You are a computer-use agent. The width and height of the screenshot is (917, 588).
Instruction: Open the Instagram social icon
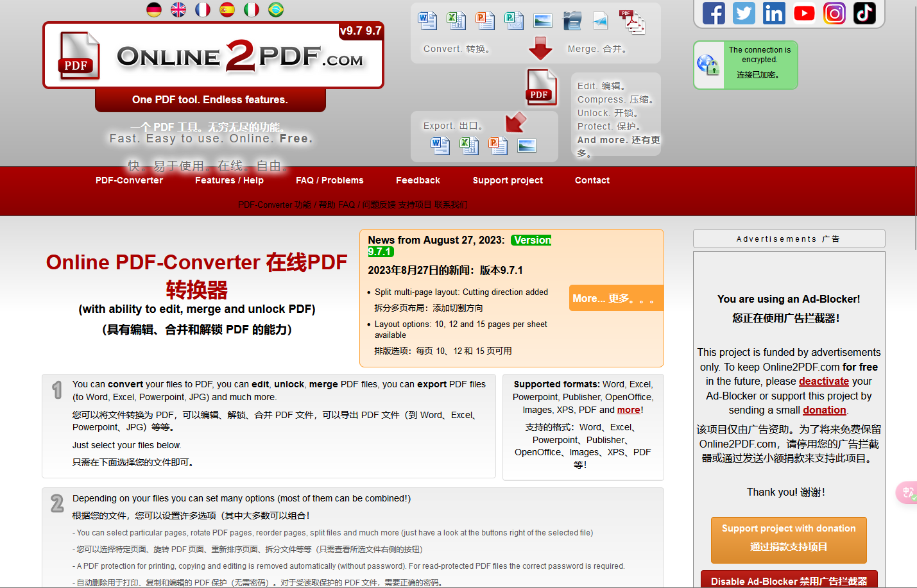click(x=834, y=13)
